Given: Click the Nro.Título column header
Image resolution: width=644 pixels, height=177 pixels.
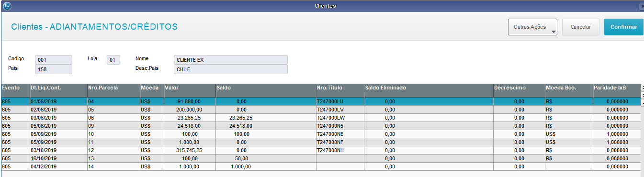Looking at the screenshot, I should pos(340,91).
